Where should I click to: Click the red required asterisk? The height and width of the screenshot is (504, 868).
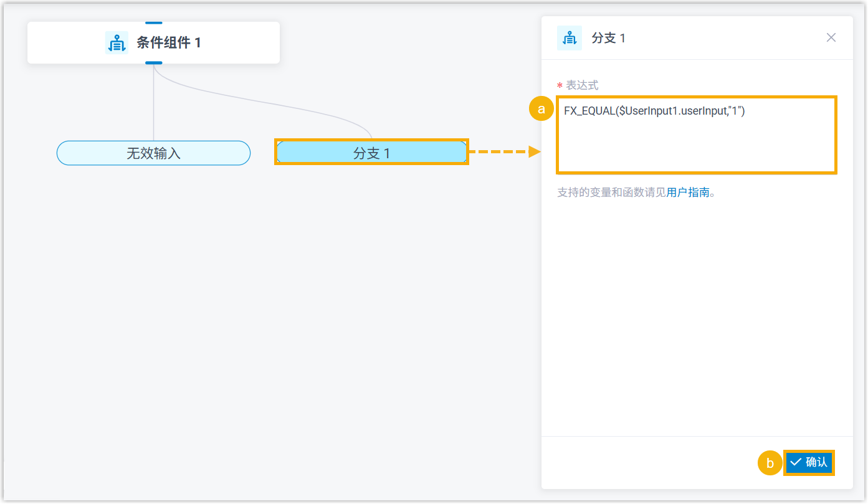click(560, 86)
